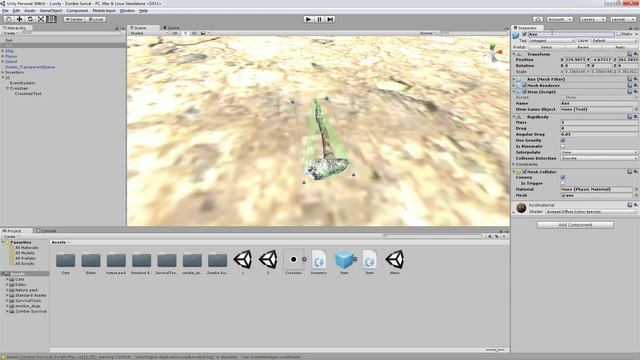Open Mesh Collider gear menu
This screenshot has width=640, height=360.
636,172
